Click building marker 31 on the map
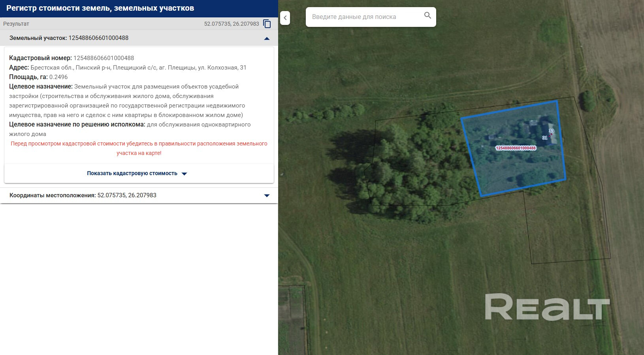644x355 pixels. [545, 138]
